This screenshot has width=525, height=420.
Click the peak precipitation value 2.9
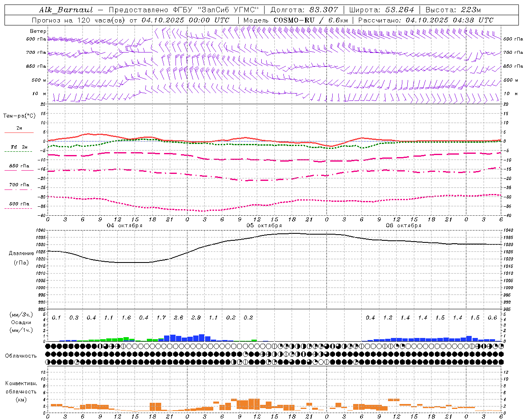pyautogui.click(x=196, y=318)
